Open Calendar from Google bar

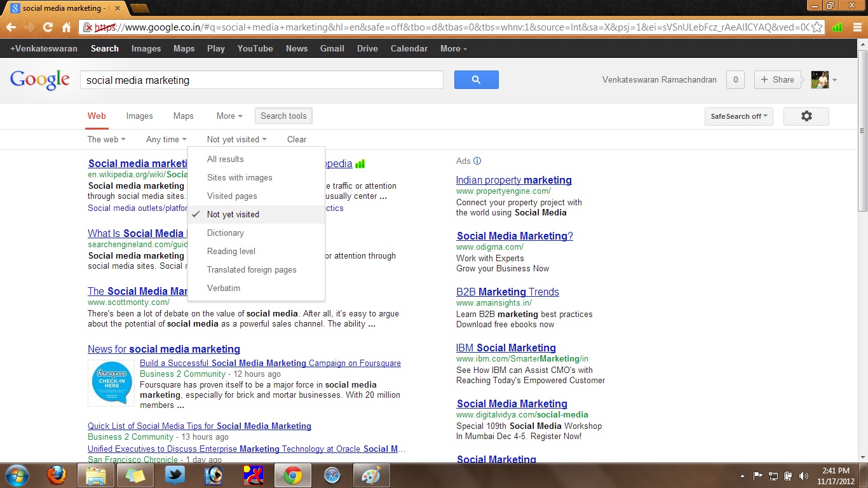[x=409, y=48]
